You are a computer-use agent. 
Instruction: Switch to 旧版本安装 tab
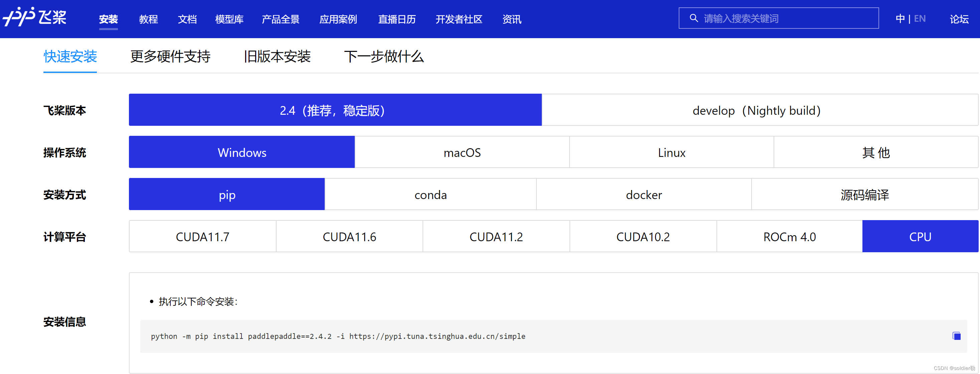[x=277, y=56]
